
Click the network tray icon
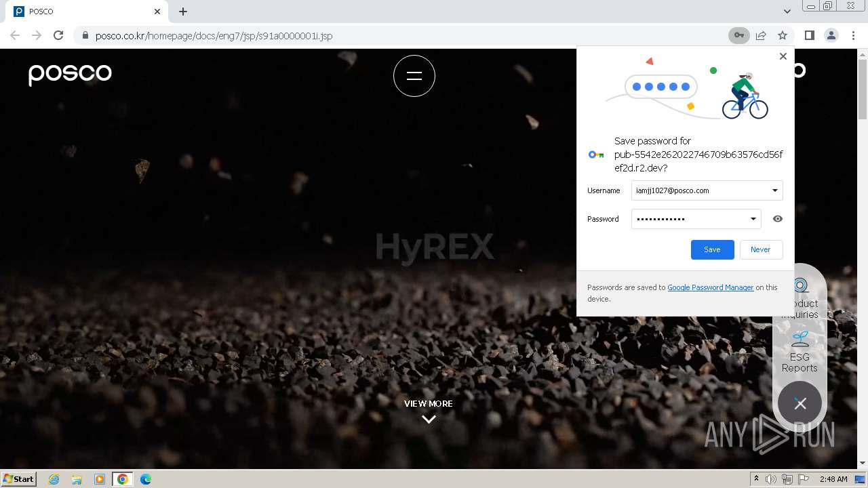click(x=787, y=479)
